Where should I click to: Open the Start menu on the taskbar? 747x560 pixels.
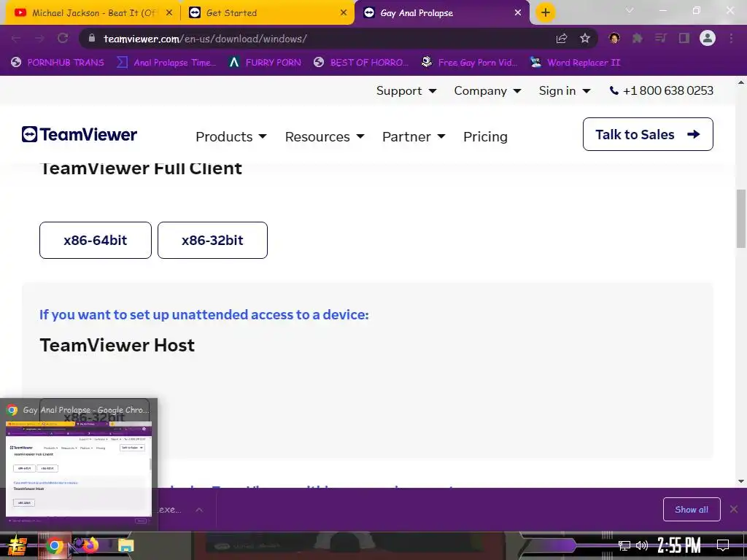coord(17,545)
